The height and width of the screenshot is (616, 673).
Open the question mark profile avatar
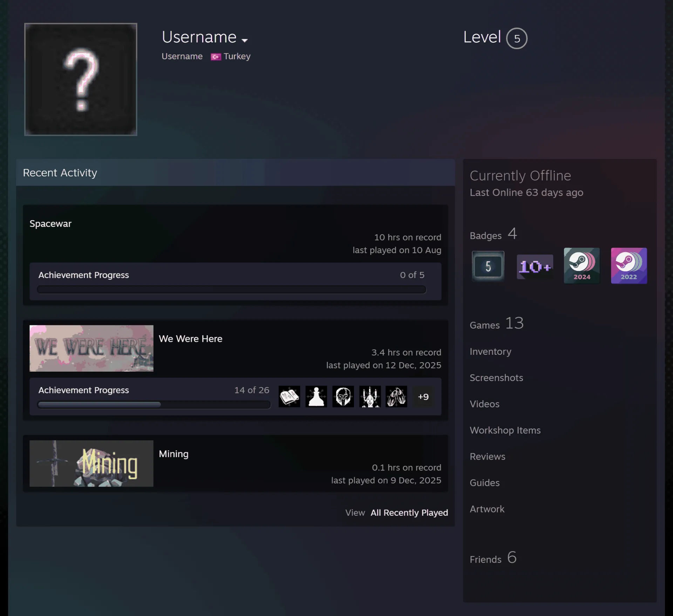click(x=81, y=79)
